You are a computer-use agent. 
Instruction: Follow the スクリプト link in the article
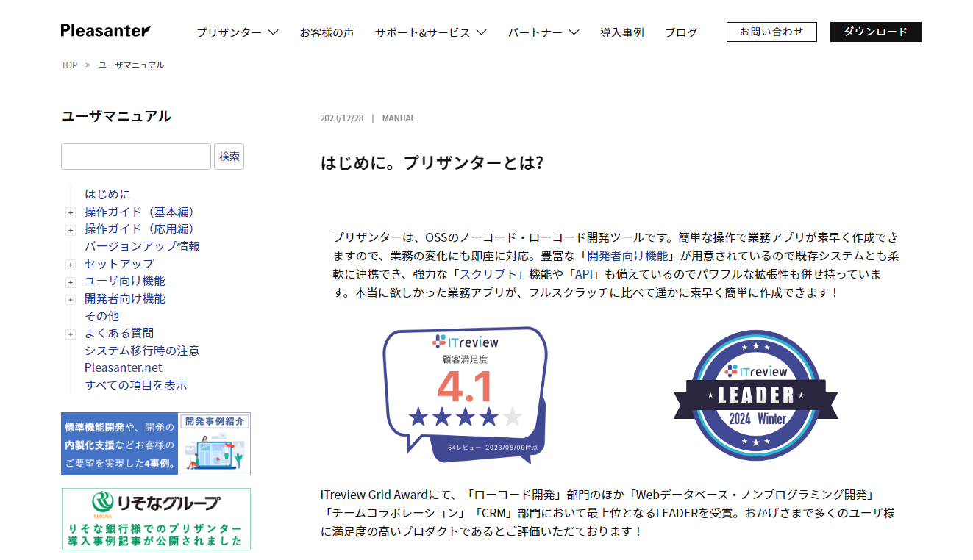pos(489,275)
